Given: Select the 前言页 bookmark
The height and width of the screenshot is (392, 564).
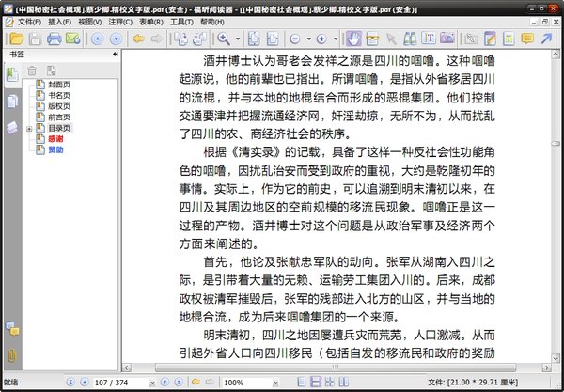Looking at the screenshot, I should (x=59, y=118).
